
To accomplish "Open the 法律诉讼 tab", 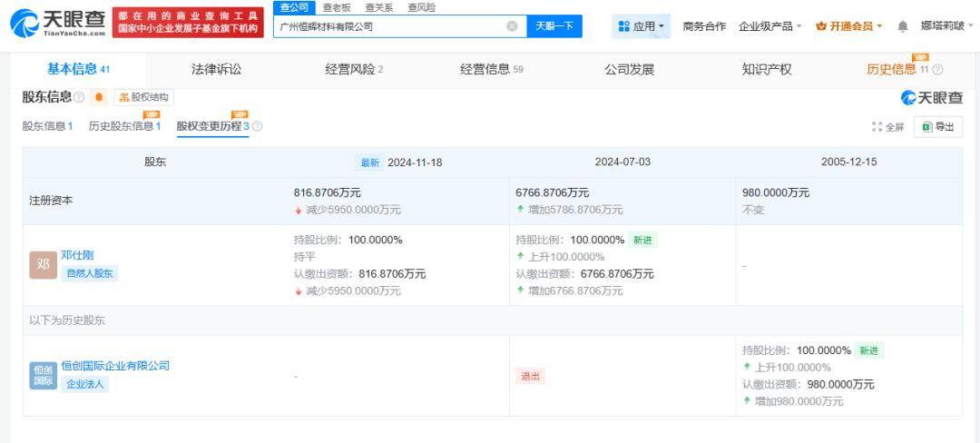I will [216, 69].
